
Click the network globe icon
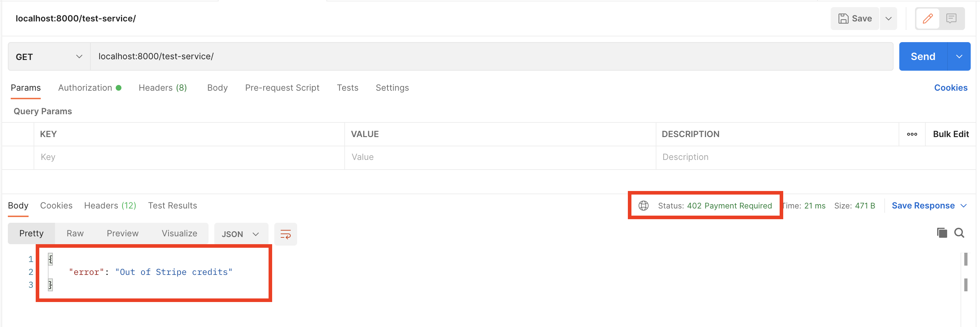pos(643,206)
